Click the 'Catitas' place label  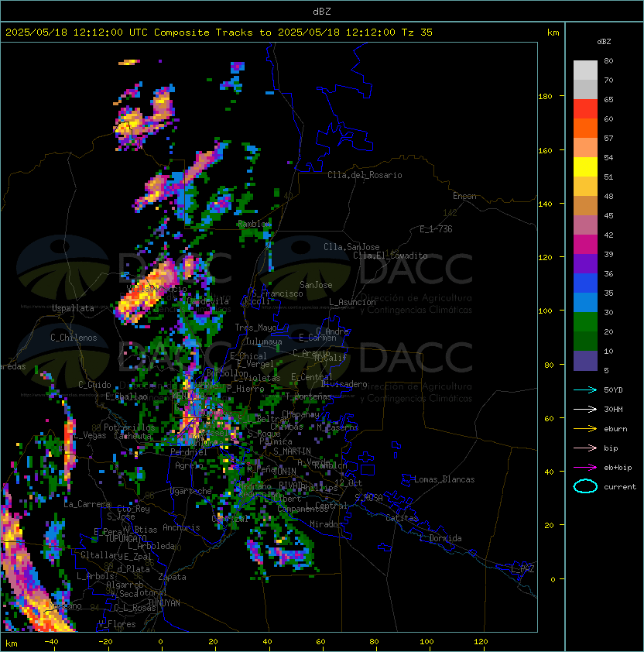pos(402,518)
